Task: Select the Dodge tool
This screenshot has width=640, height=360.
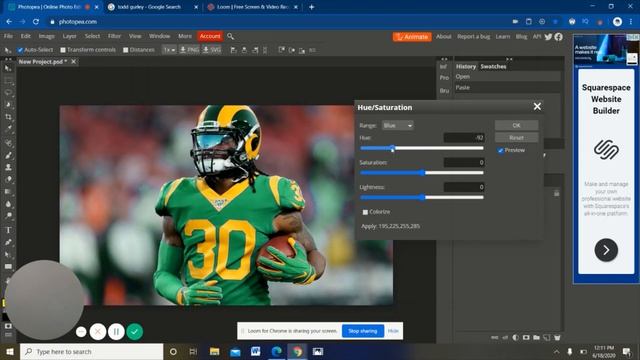Action: tap(8, 216)
